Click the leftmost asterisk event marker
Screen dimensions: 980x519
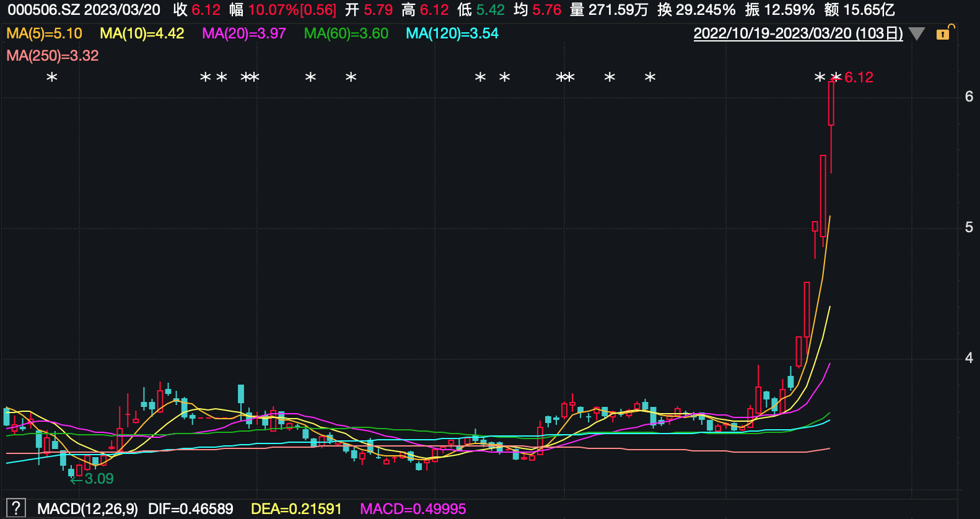(x=52, y=77)
